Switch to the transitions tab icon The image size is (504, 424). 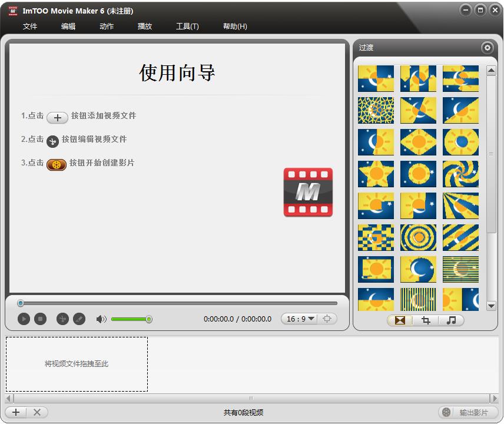[400, 320]
